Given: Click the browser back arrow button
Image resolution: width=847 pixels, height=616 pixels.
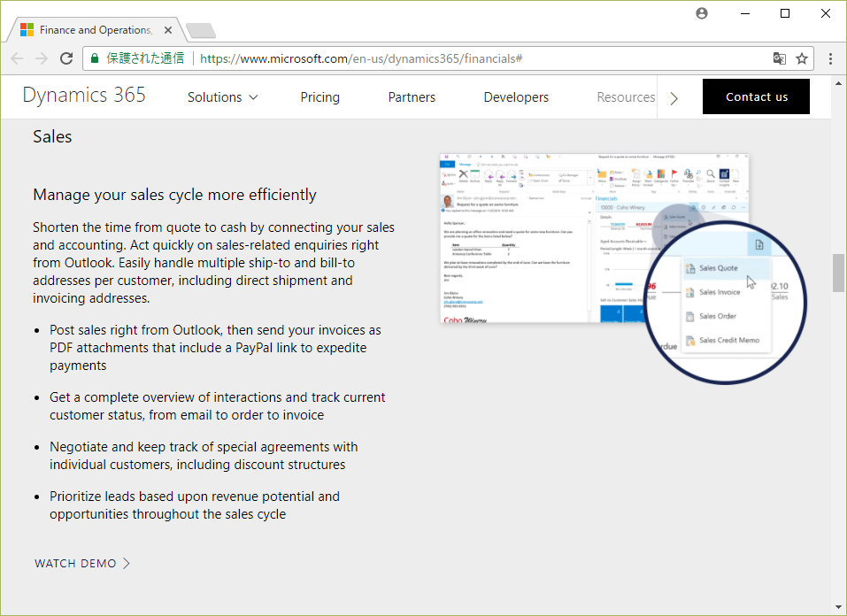Looking at the screenshot, I should (17, 58).
